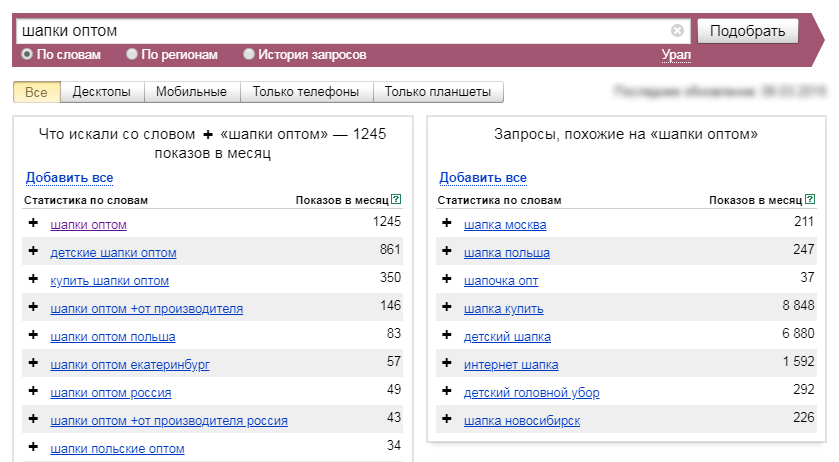The image size is (839, 462).
Task: Add 'шапки оптом +от производителя' with its plus icon
Action: tap(33, 307)
